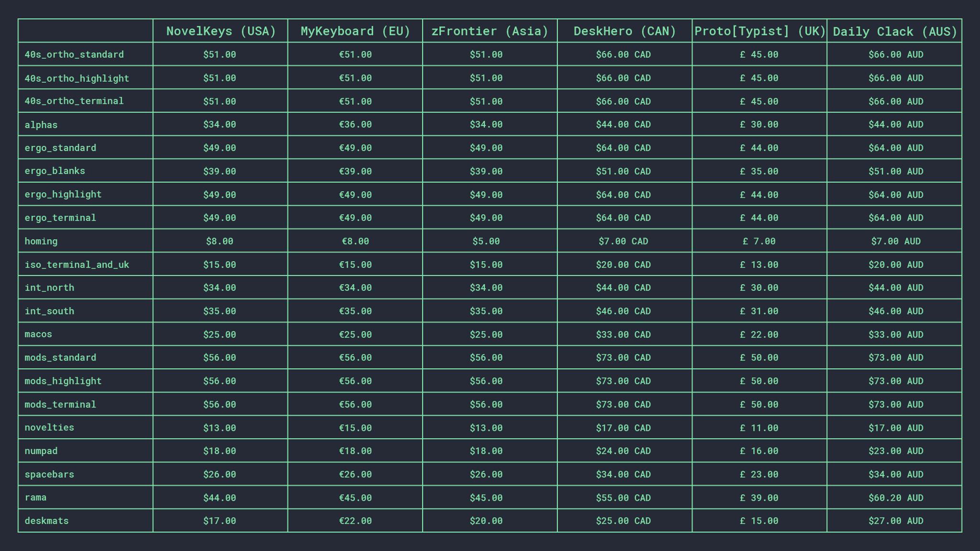Screen dimensions: 980x551
Task: Select the MyKeyboard (EU) column header
Action: coord(355,31)
